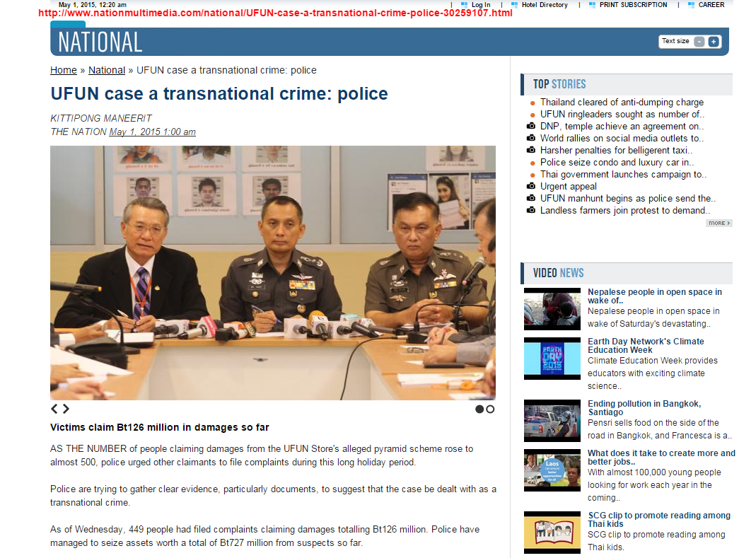Screen dimensions: 756x558
Task: Open UFUN ringleaders sought story
Action: pyautogui.click(x=622, y=115)
